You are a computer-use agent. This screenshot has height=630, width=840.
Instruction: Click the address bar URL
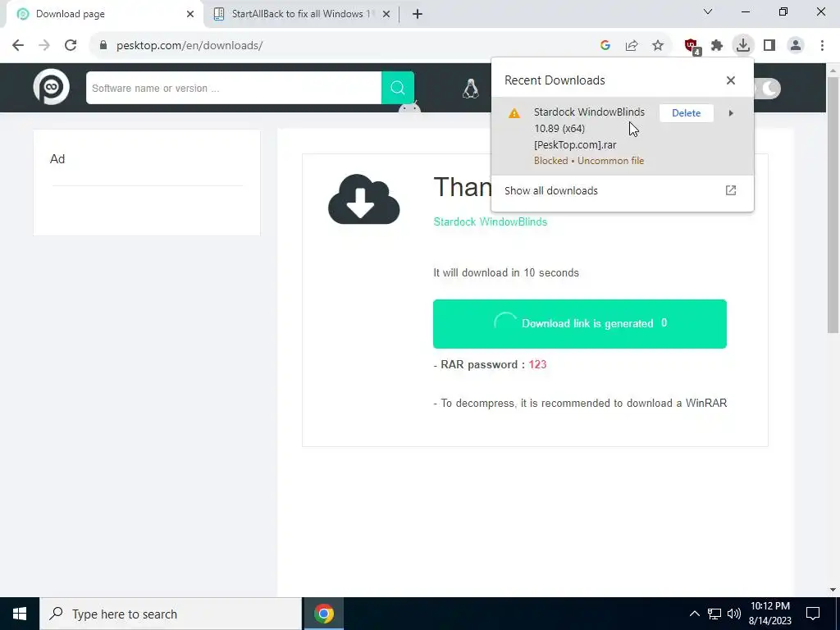pos(189,46)
